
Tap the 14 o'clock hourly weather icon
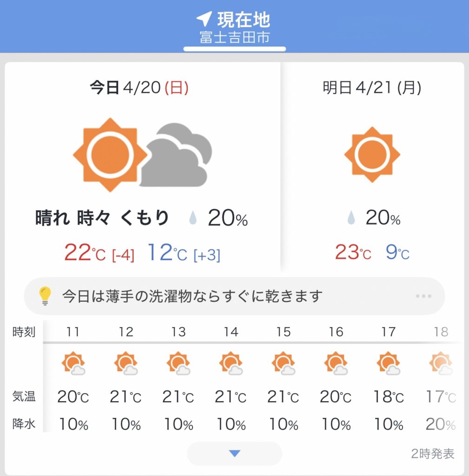click(x=231, y=364)
